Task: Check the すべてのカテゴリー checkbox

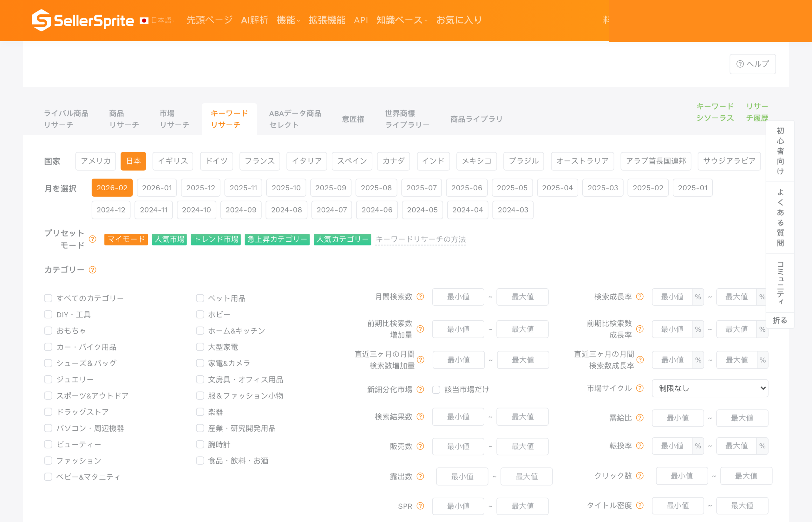Action: [x=48, y=298]
